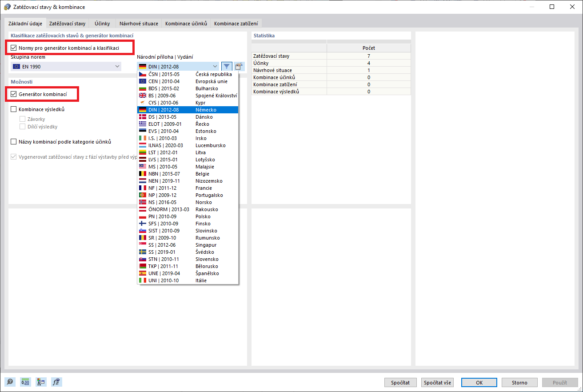
Task: Click the Spočítat button
Action: [x=400, y=382]
